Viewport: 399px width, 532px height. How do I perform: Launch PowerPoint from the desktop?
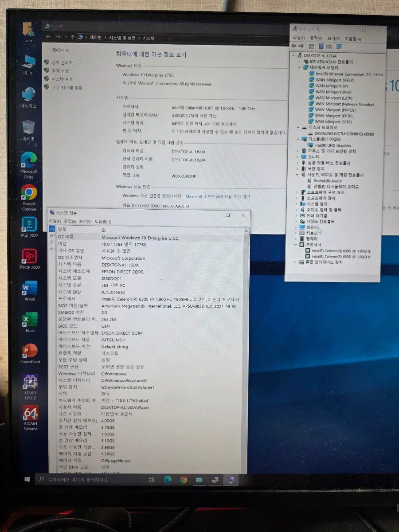point(30,353)
